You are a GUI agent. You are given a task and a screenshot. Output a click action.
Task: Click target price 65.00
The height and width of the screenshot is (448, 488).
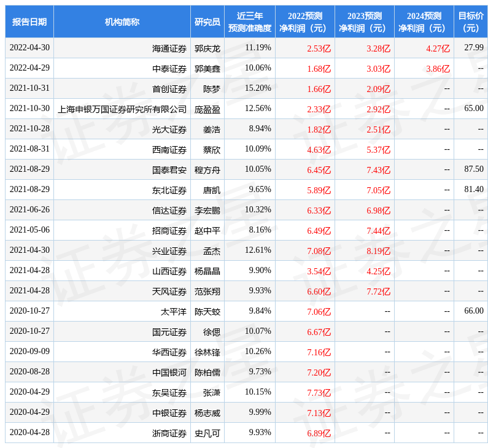tap(474, 108)
